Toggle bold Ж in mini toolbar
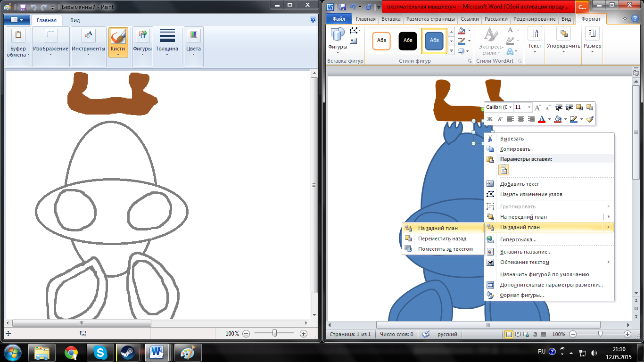The width and height of the screenshot is (644, 362). pyautogui.click(x=490, y=119)
